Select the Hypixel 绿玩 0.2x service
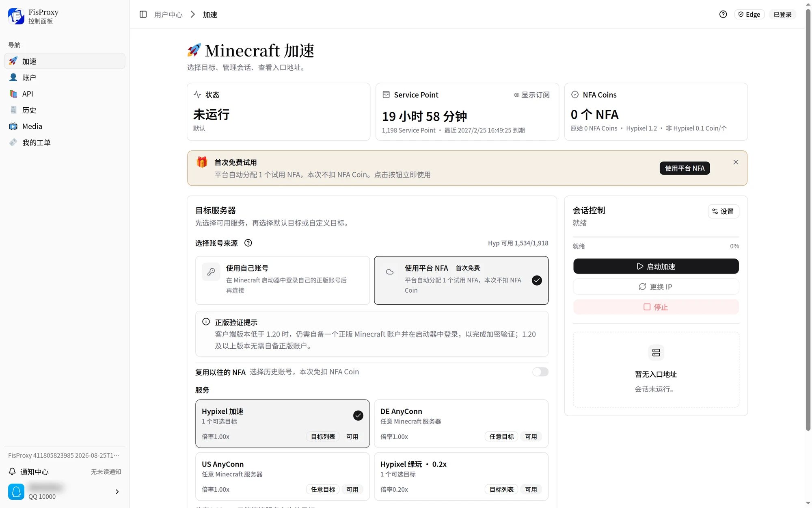Viewport: 812px width, 508px height. [x=461, y=476]
